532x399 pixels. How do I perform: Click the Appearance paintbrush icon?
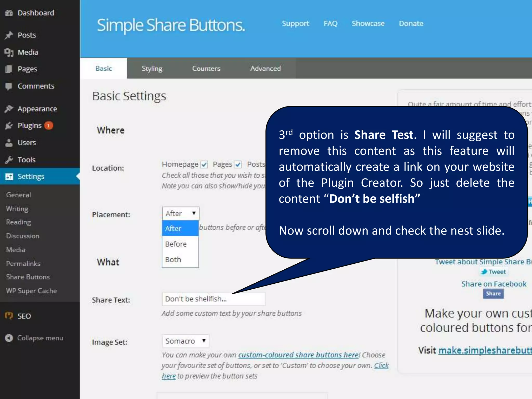[9, 109]
